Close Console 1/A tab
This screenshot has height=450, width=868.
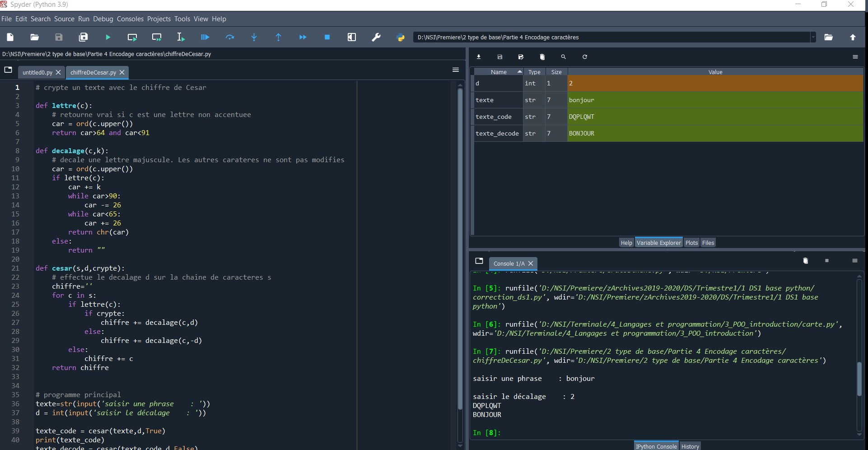coord(531,263)
